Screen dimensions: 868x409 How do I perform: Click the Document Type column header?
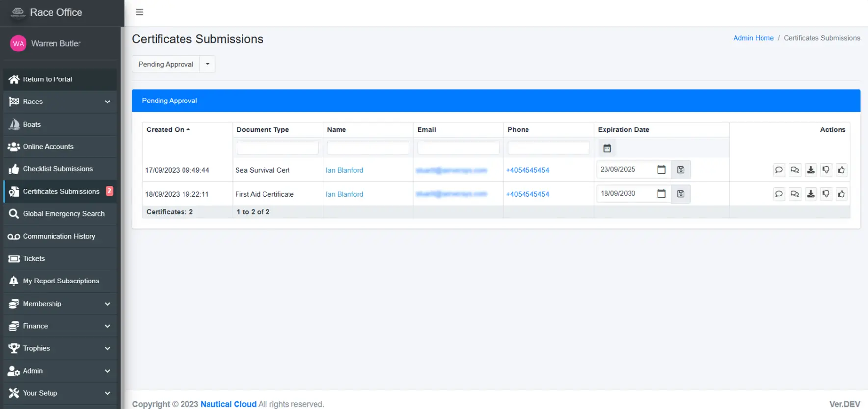click(263, 129)
